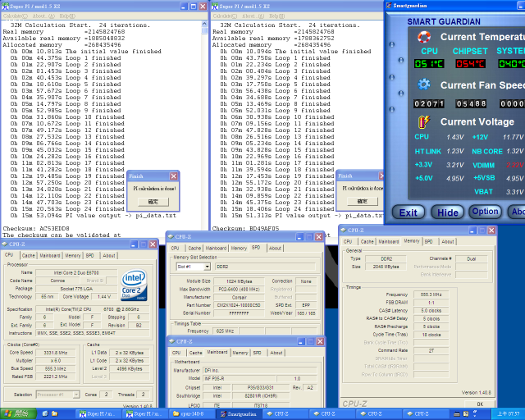Click the right Super PI title bar icon

point(215,7)
